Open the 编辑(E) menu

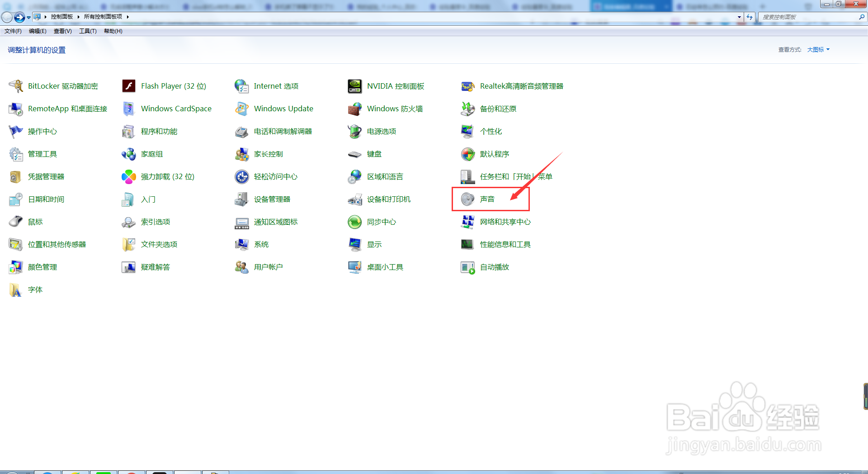[x=38, y=31]
